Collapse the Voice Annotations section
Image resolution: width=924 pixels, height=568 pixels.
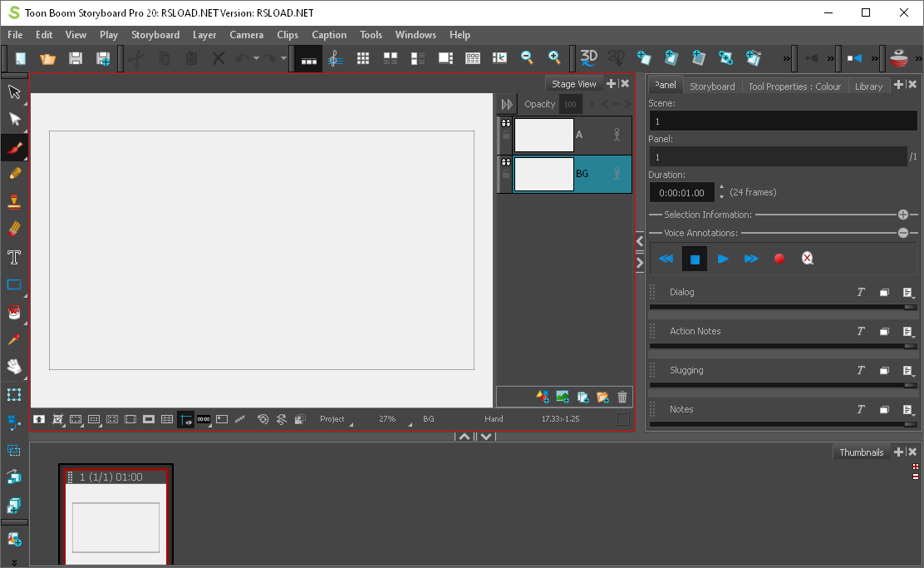[x=903, y=233]
